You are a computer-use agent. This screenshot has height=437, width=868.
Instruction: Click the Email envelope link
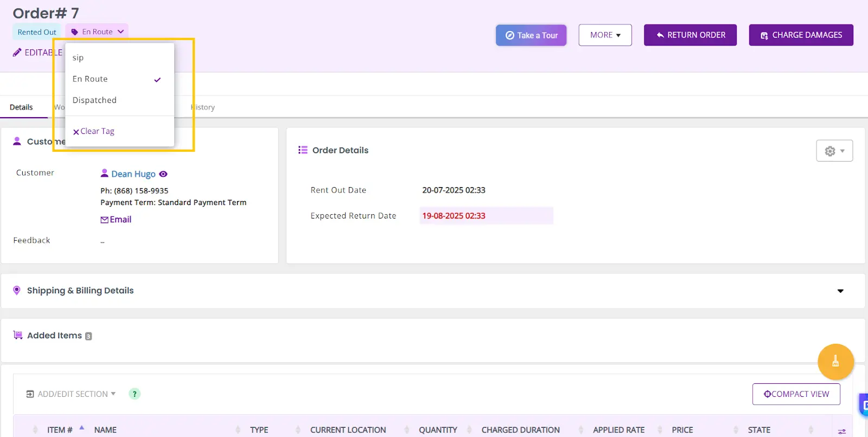[116, 220]
